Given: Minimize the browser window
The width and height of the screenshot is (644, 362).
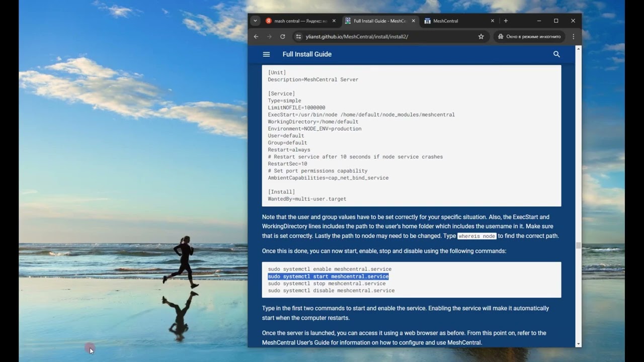Looking at the screenshot, I should point(539,21).
